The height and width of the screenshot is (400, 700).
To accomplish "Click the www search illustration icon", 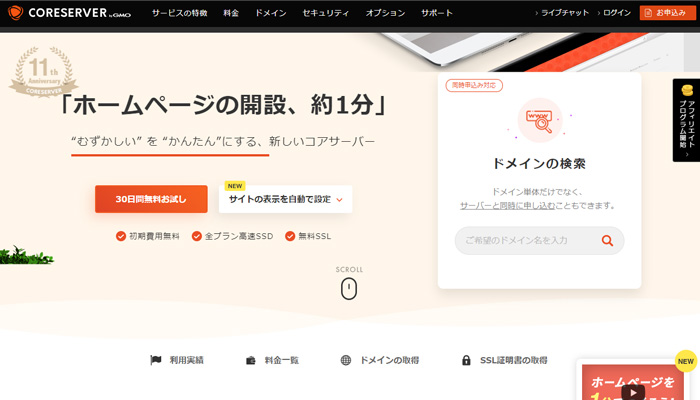I will [539, 121].
